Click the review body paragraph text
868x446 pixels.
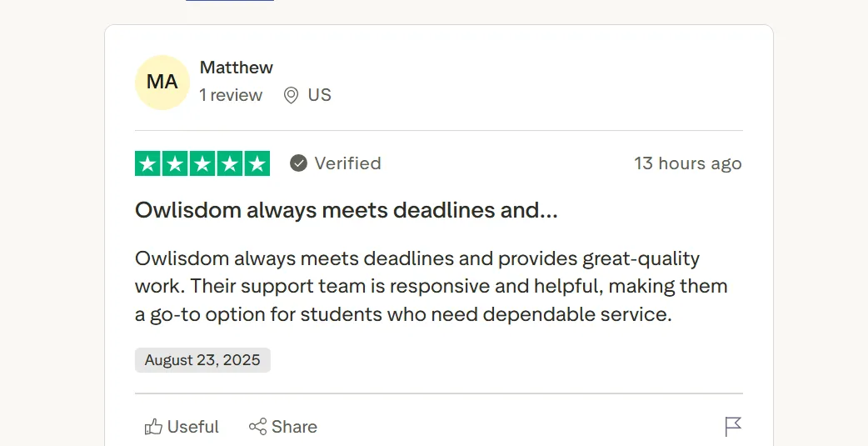pos(431,286)
